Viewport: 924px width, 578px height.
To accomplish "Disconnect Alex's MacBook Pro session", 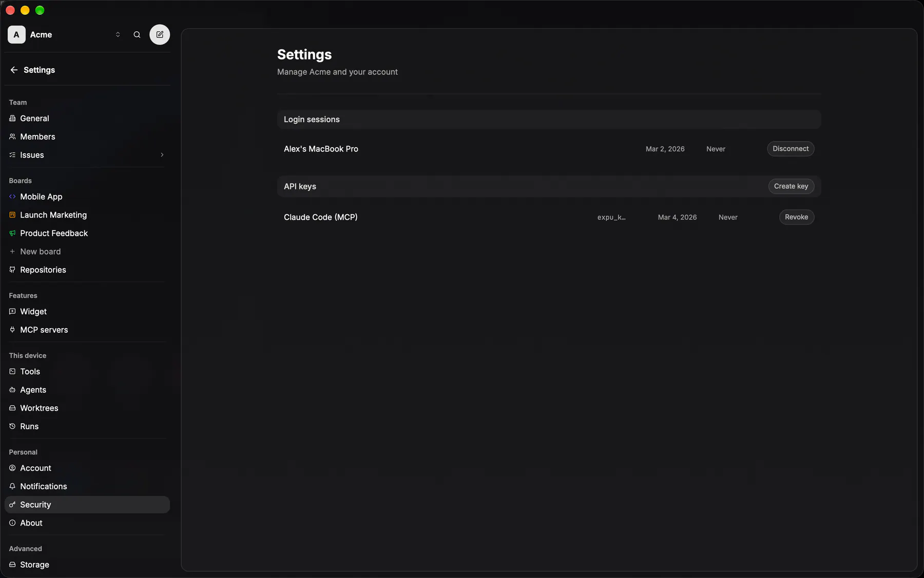I will coord(791,149).
